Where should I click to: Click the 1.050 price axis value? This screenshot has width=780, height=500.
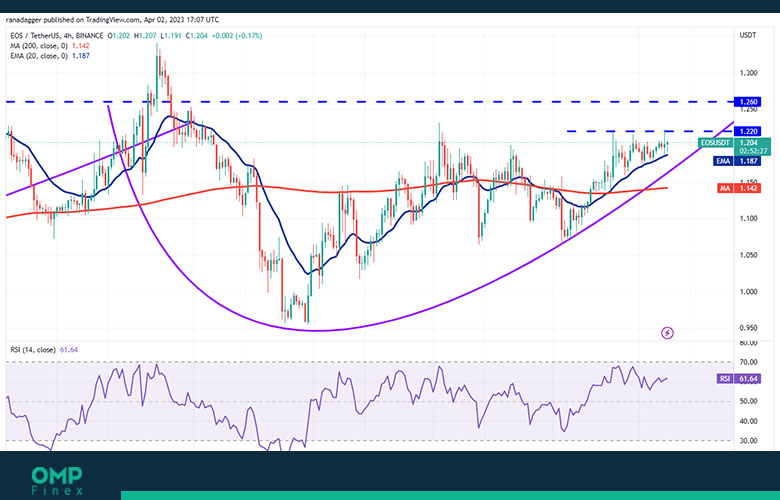(x=748, y=255)
